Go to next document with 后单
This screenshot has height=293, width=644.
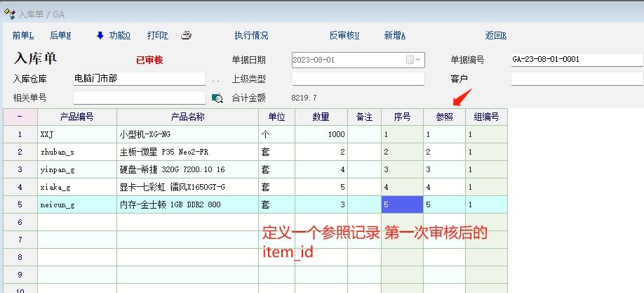(x=60, y=36)
